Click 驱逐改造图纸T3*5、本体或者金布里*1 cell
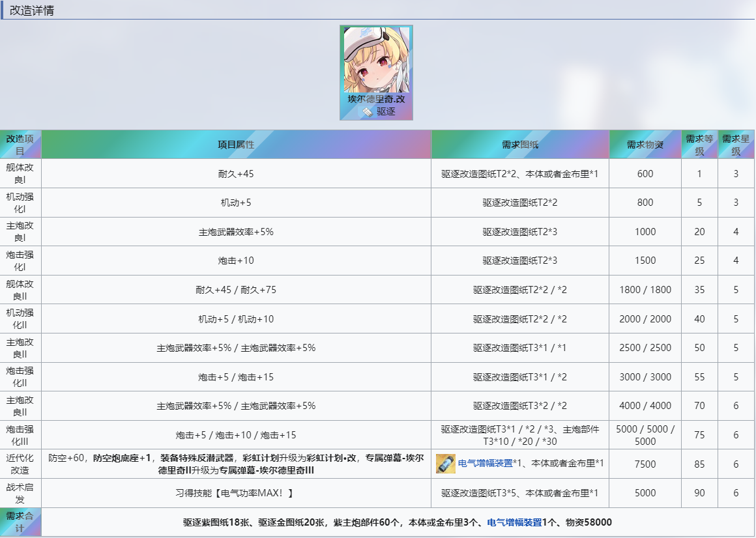Screen dimensions: 756x538 pos(520,493)
